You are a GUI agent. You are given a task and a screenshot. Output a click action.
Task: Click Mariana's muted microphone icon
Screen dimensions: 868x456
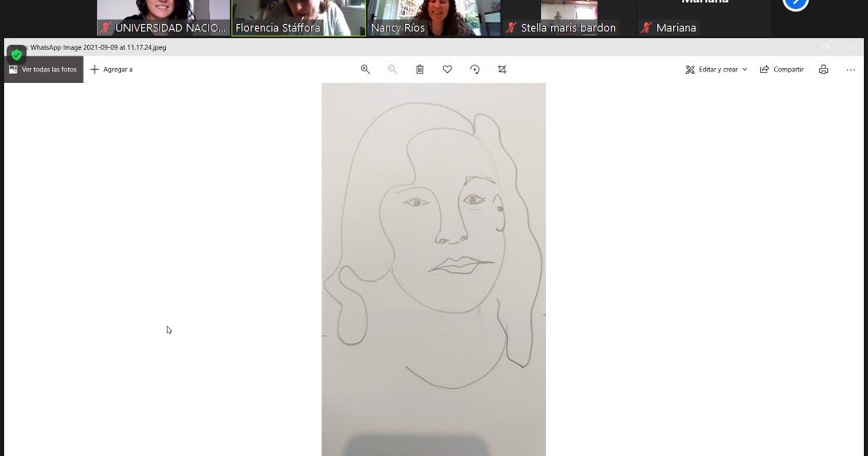[646, 28]
